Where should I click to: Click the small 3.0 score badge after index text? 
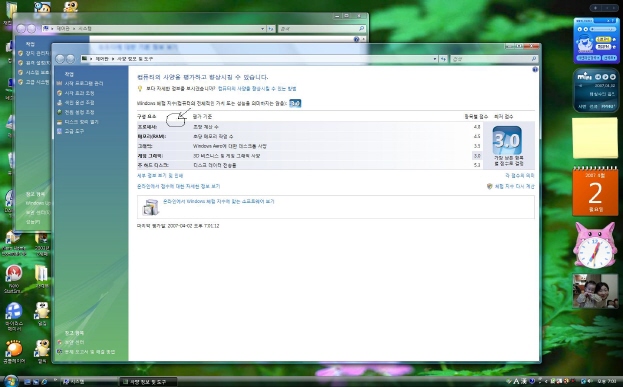click(295, 103)
